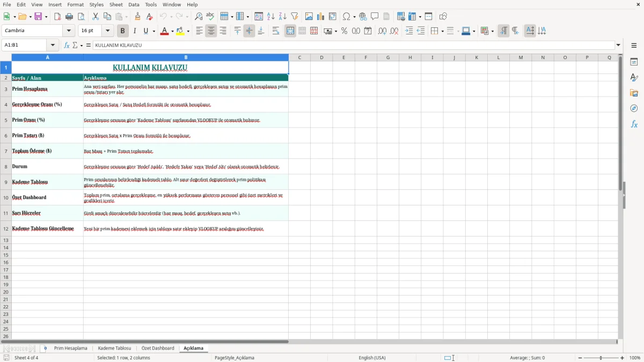This screenshot has width=644, height=362.
Task: Toggle Align Right
Action: (x=223, y=31)
